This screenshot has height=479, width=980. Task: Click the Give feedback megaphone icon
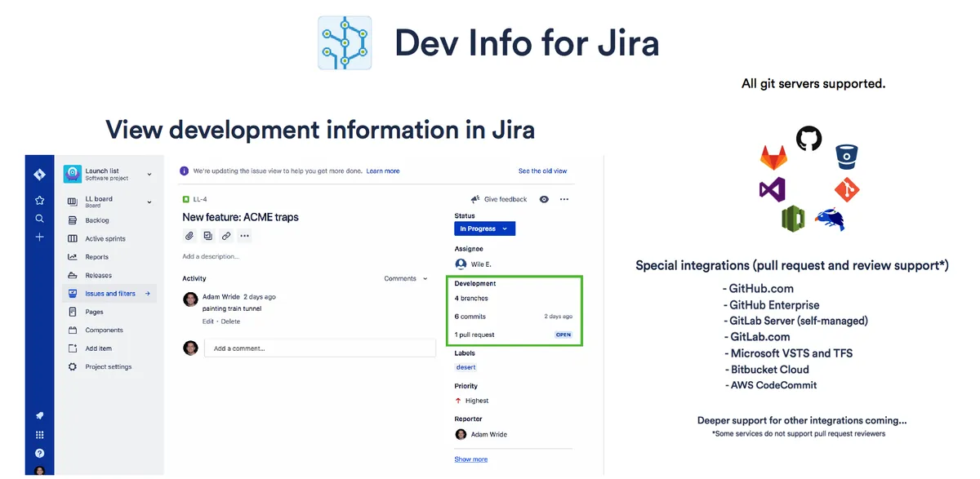point(475,199)
